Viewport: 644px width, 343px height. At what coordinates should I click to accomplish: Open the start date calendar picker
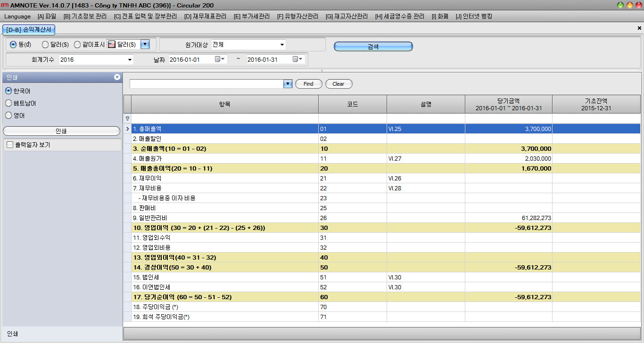click(x=220, y=59)
